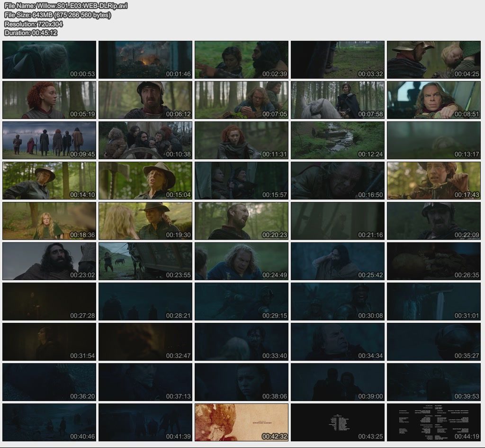Choose the frame timestamped 00:39:53
Viewport: 485px width, 448px height.
434,382
